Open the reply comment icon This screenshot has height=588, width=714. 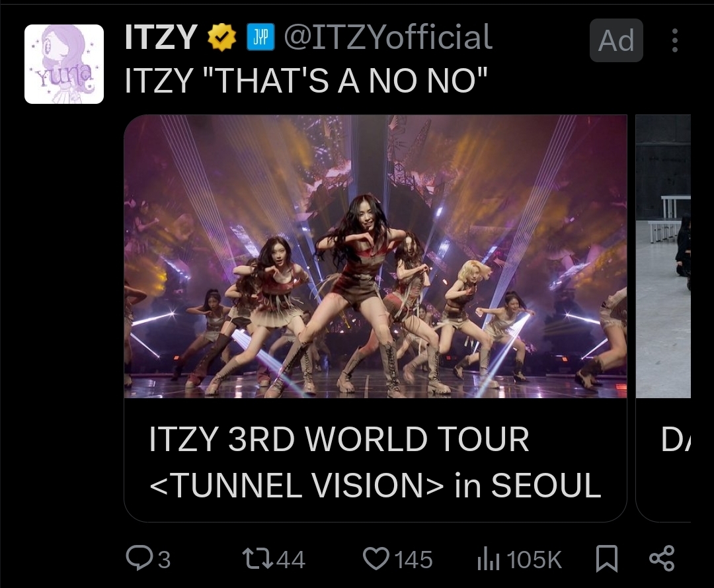[x=138, y=559]
